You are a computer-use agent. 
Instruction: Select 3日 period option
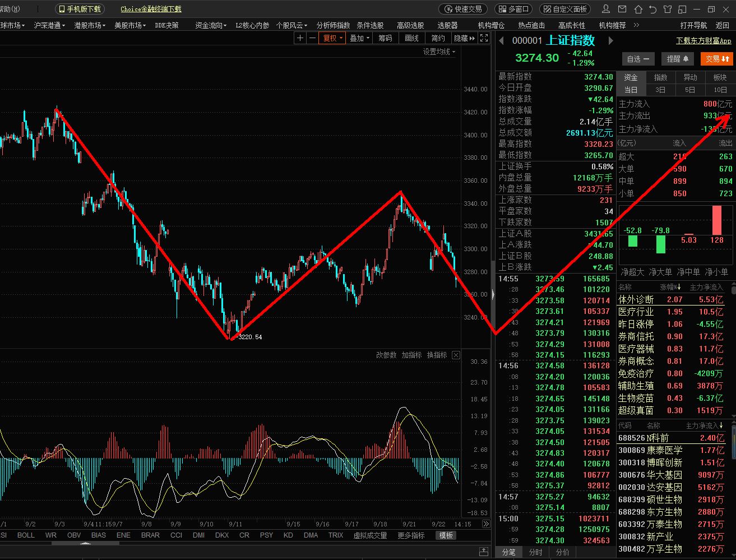[661, 90]
